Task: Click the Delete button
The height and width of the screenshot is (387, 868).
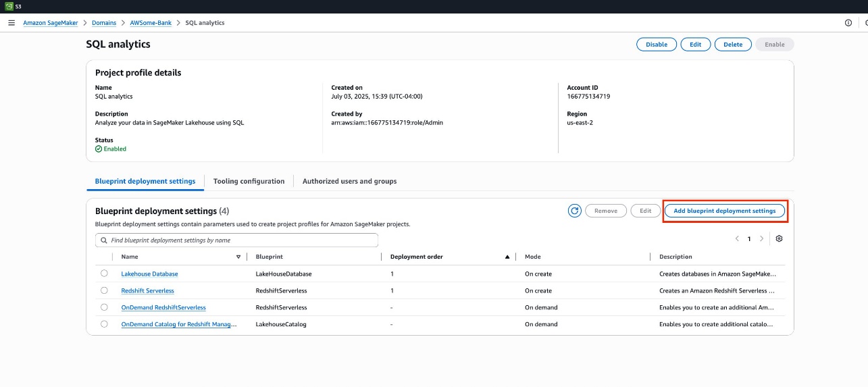Action: pos(733,45)
